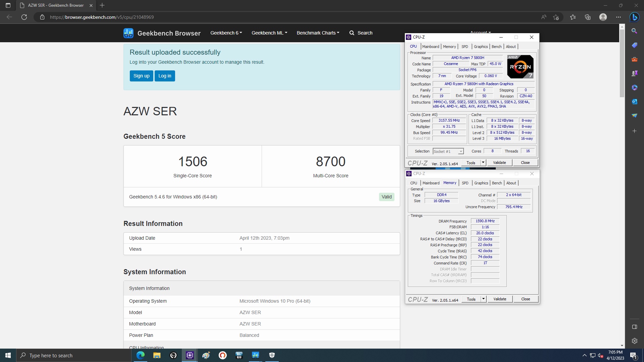Add a sidebar app with plus icon
The image size is (644, 362).
[x=634, y=131]
